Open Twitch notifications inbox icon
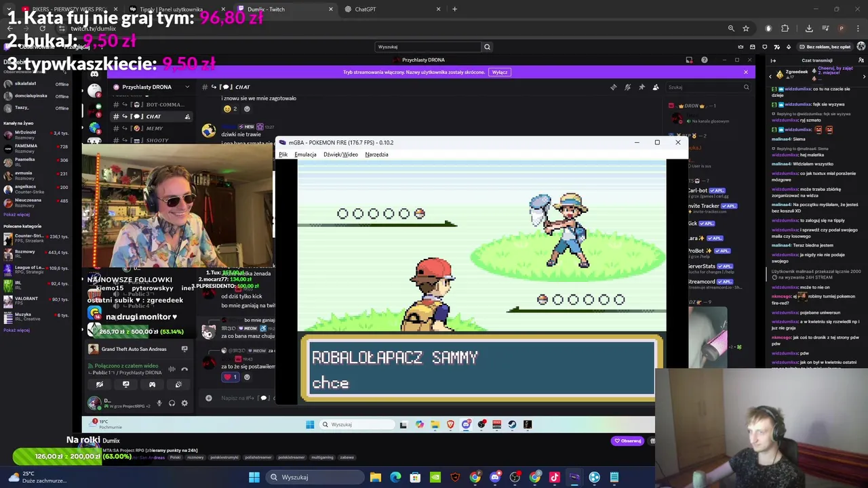 753,47
